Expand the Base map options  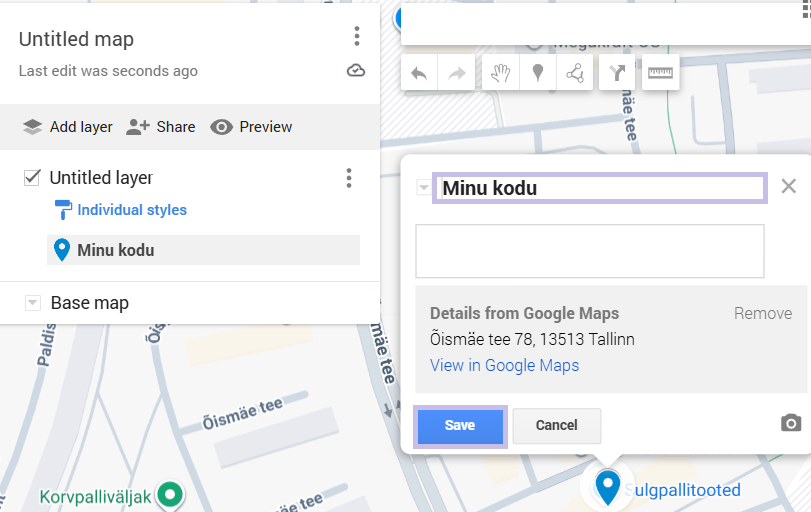click(x=32, y=303)
